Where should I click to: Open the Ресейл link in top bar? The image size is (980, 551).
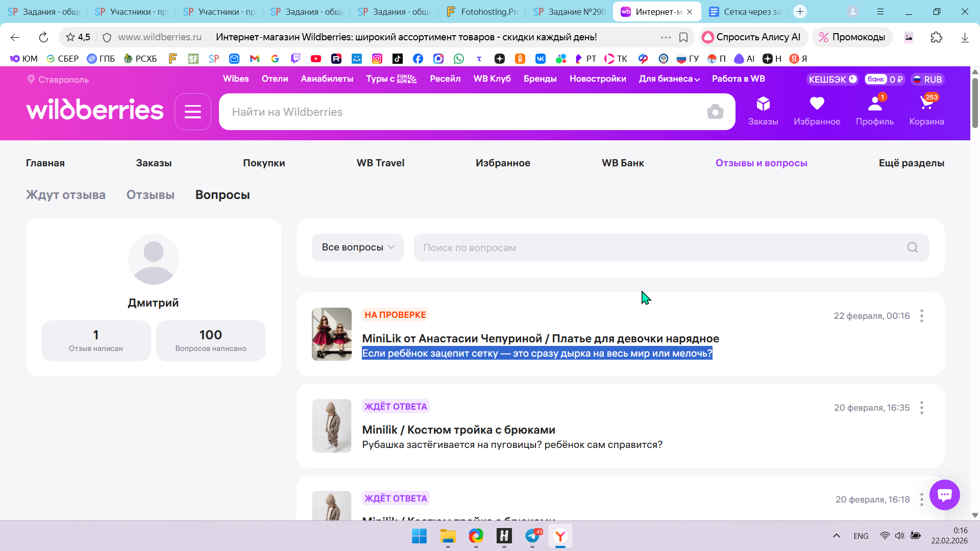click(445, 79)
